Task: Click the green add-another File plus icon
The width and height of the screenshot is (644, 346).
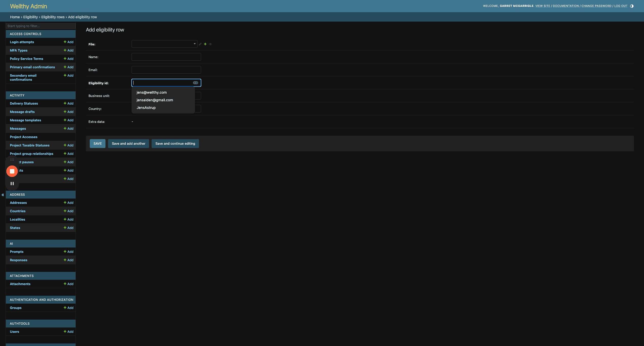Action: click(x=205, y=44)
